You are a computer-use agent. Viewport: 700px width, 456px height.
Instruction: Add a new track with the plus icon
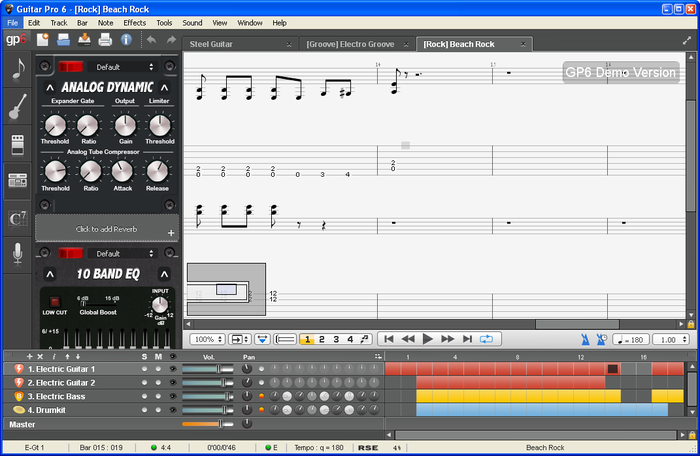[x=29, y=356]
